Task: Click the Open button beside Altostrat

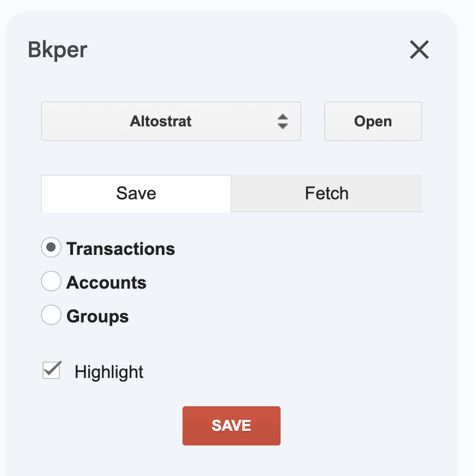Action: coord(373,121)
